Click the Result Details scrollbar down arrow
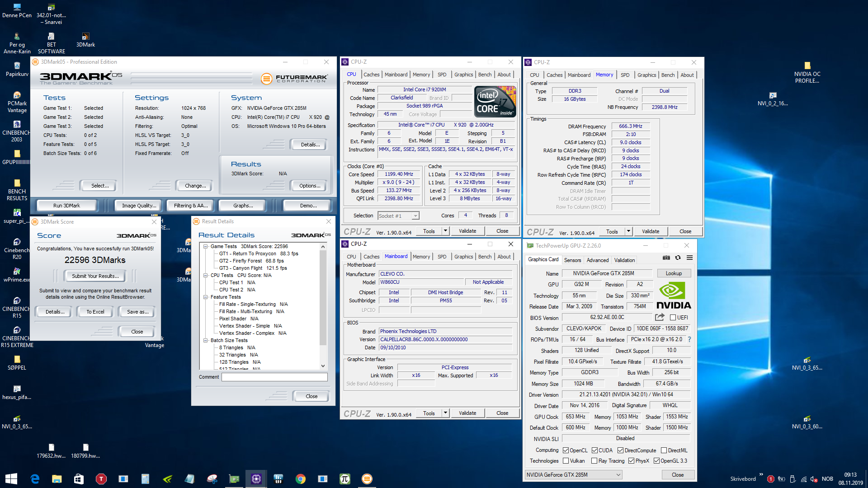Viewport: 868px width, 488px height. [x=323, y=366]
